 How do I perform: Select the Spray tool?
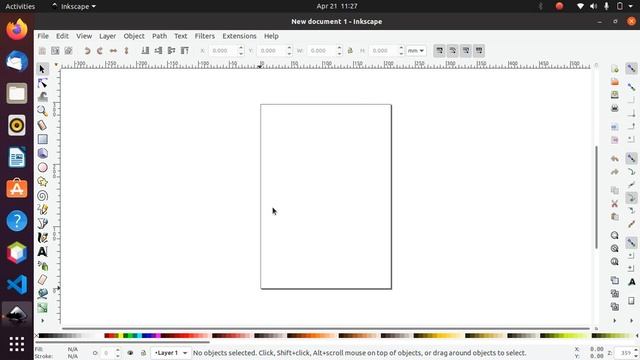42,266
